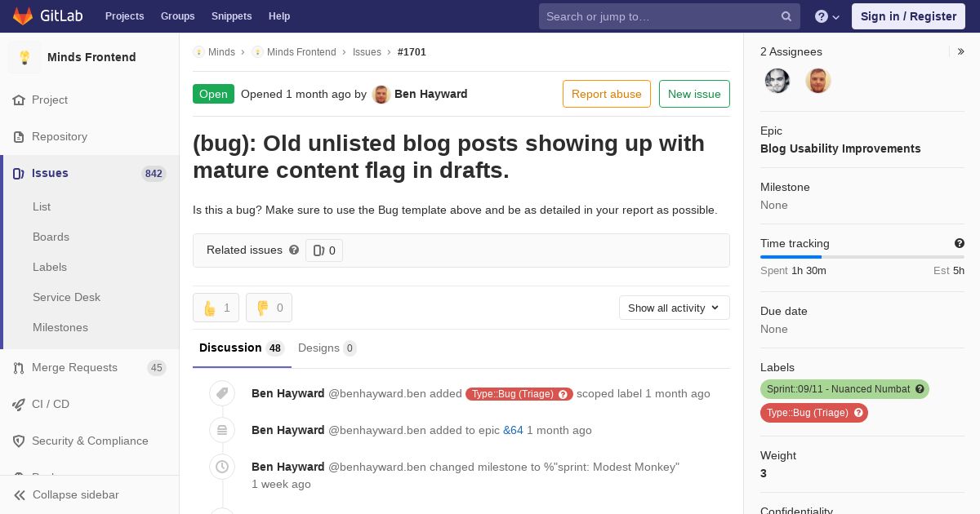The height and width of the screenshot is (514, 980).
Task: Click the time tracking progress bar
Action: pos(862,257)
